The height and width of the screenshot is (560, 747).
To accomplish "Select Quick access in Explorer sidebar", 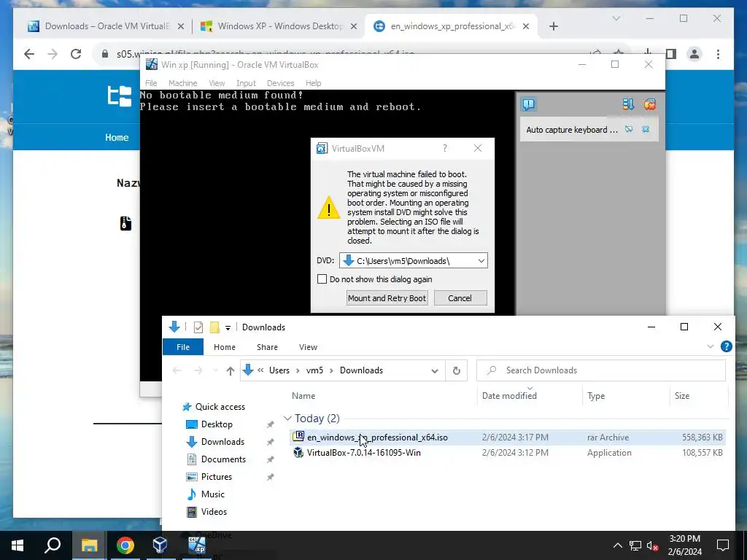I will (220, 407).
